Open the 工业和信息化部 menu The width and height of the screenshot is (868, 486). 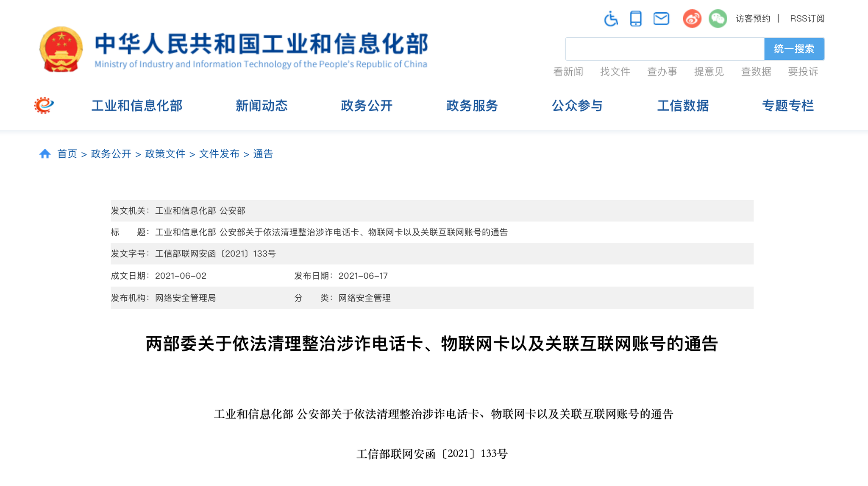tap(137, 106)
